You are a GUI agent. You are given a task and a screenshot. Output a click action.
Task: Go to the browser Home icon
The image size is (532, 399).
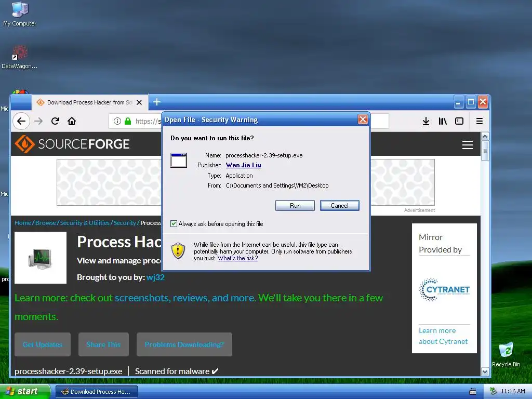72,121
